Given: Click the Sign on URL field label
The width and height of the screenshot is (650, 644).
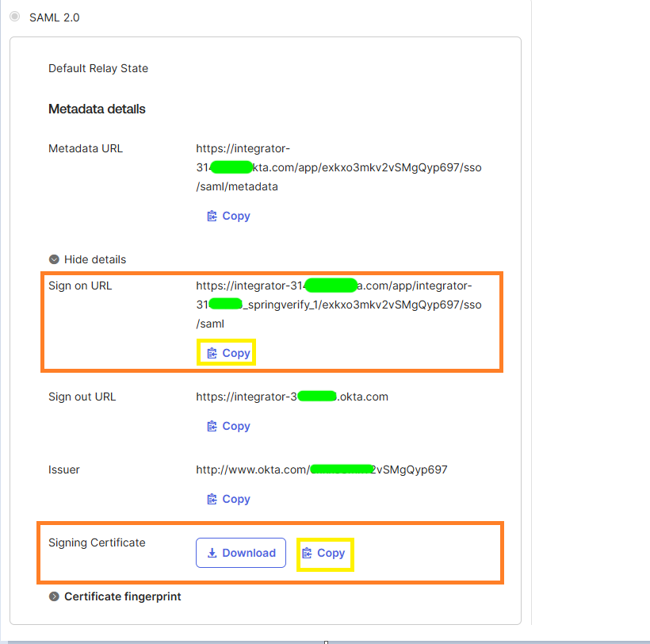Looking at the screenshot, I should tap(80, 286).
